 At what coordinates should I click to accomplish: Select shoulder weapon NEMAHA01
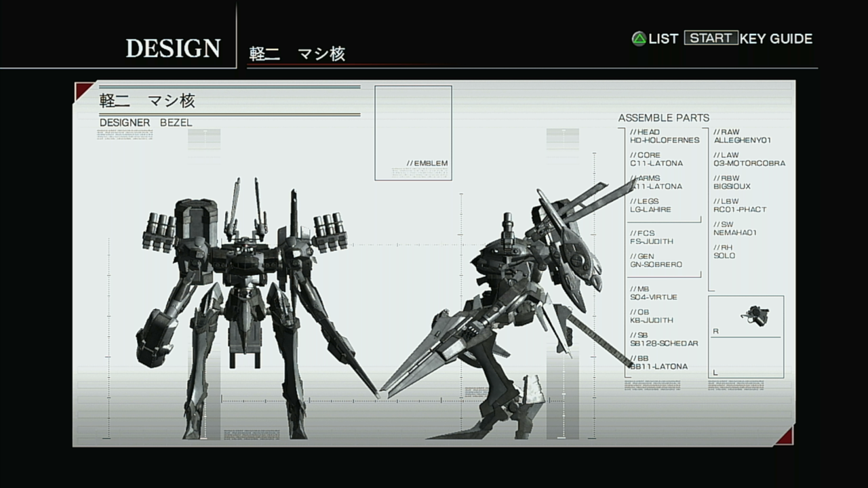point(735,232)
